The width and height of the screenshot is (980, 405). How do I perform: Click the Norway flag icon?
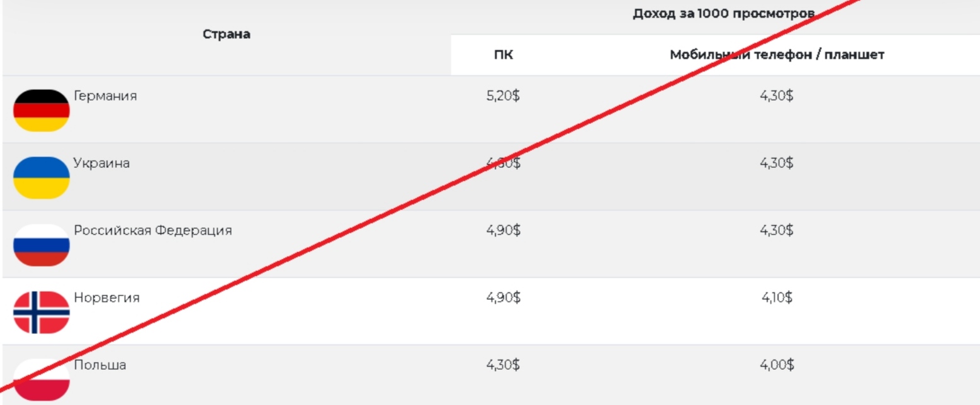42,313
